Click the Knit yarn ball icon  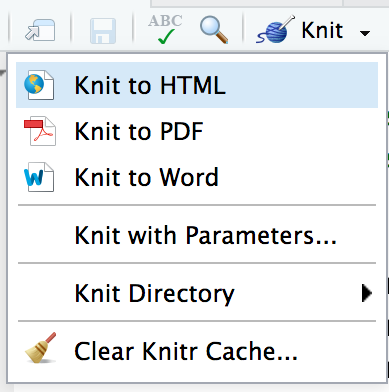coord(275,29)
